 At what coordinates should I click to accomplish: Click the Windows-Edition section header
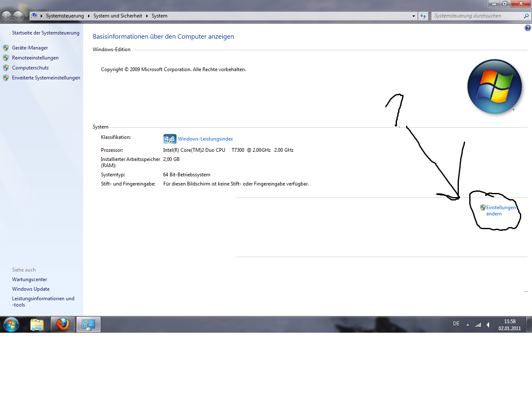pos(111,49)
